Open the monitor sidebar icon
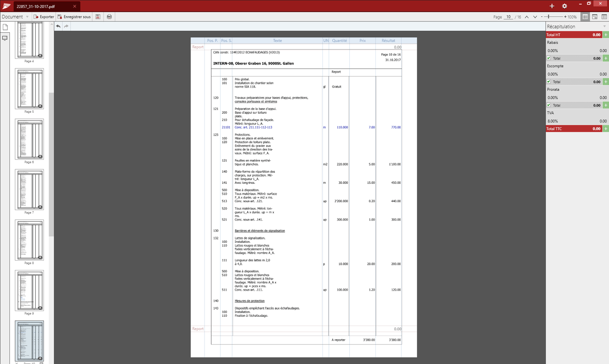 (5, 38)
